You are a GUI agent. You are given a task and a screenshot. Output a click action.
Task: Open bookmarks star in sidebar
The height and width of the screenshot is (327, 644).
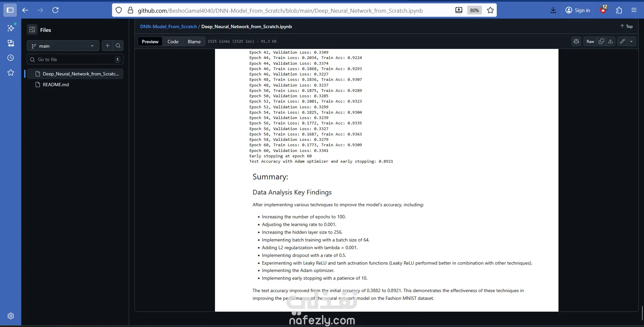tap(11, 73)
